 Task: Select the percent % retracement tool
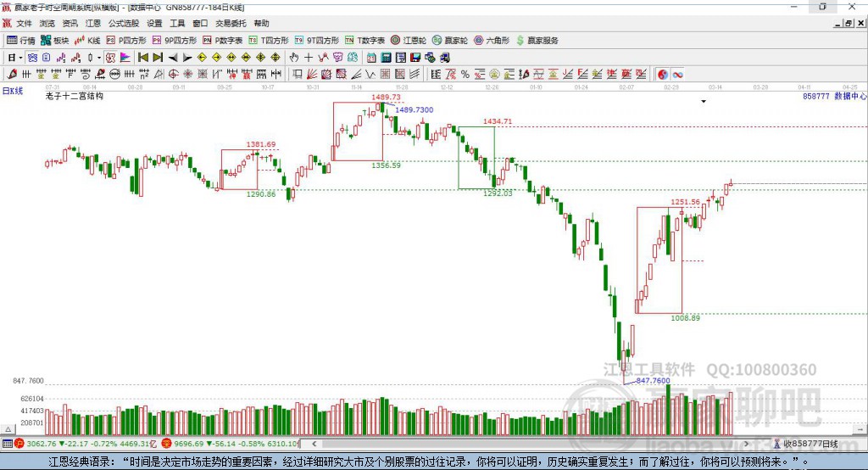point(465,75)
